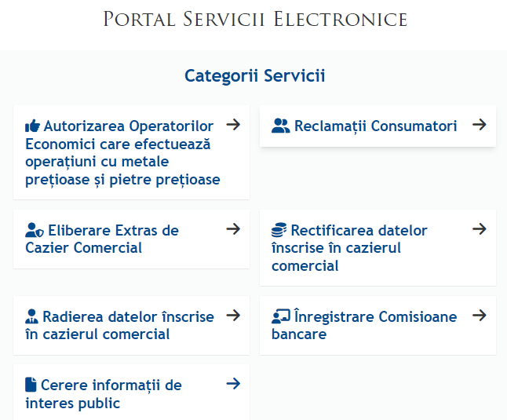Click person icon beside Radierea datelor

[x=31, y=317]
